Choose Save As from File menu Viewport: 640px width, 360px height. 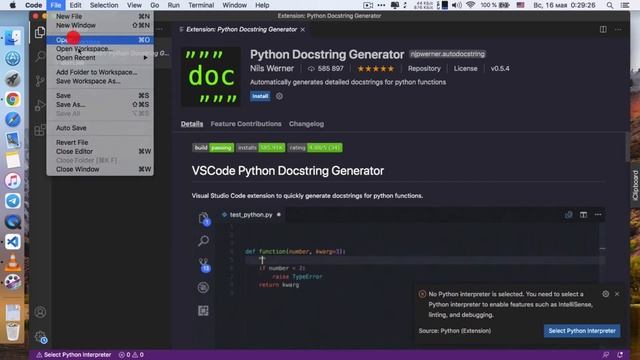pos(100,104)
